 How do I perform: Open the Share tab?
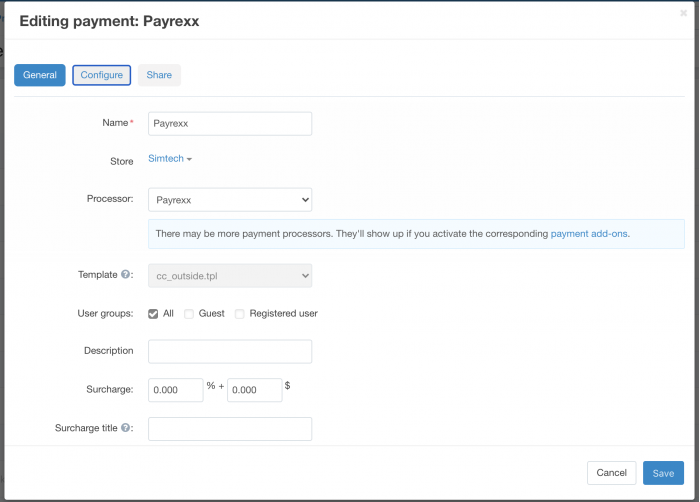click(x=159, y=75)
